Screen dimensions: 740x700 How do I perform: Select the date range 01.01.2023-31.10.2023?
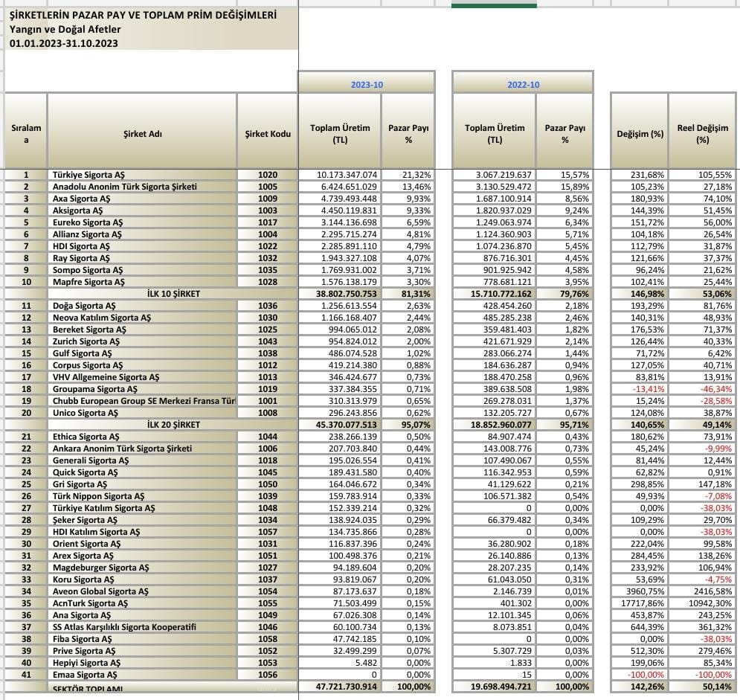pos(64,43)
